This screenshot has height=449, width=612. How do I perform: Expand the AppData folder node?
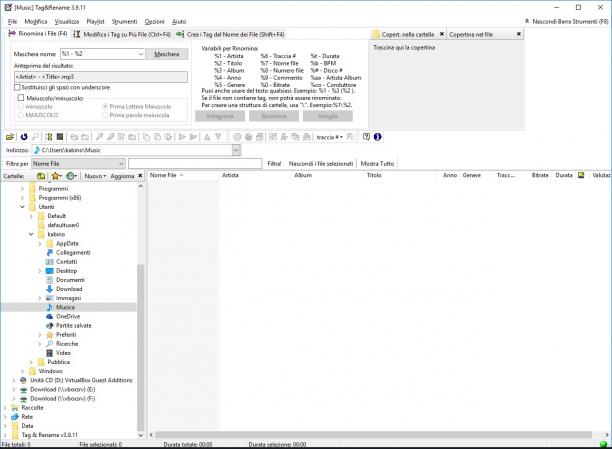(x=39, y=244)
